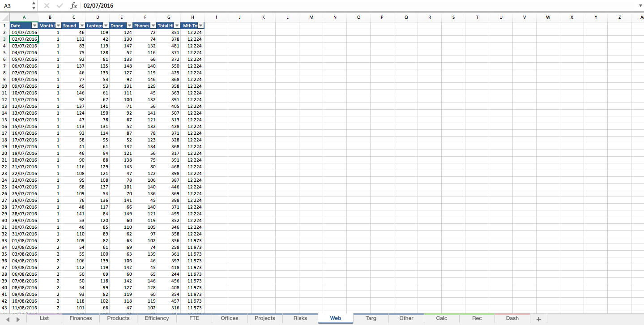Viewport: 644px width, 325px height.
Task: Cancel the entry with the X icon
Action: click(x=47, y=6)
